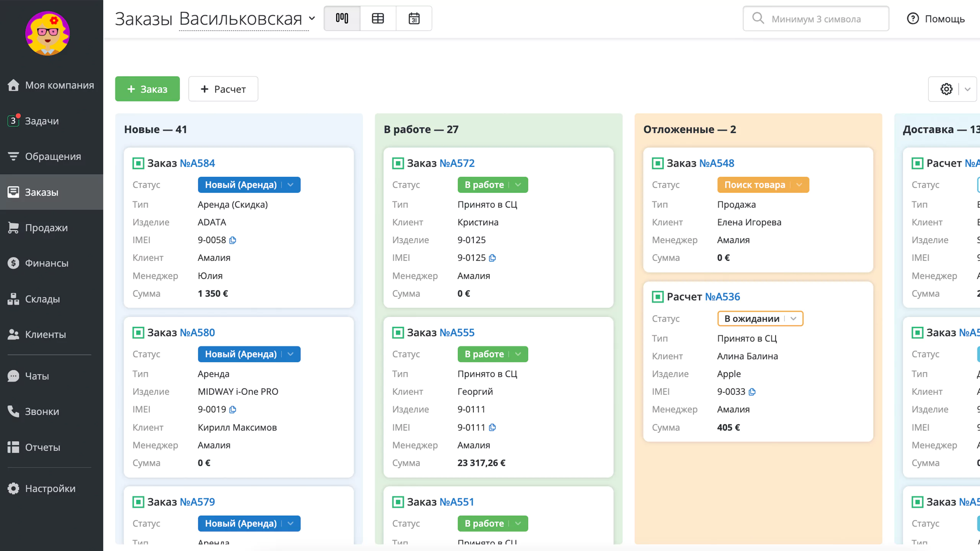The image size is (980, 551).
Task: Toggle the green checkbox on order A555
Action: point(398,333)
